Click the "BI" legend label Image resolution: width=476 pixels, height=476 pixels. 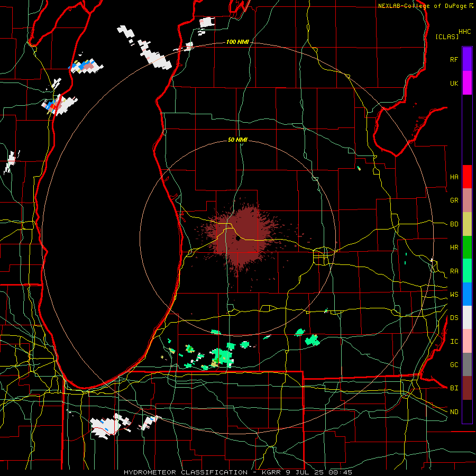pyautogui.click(x=454, y=388)
